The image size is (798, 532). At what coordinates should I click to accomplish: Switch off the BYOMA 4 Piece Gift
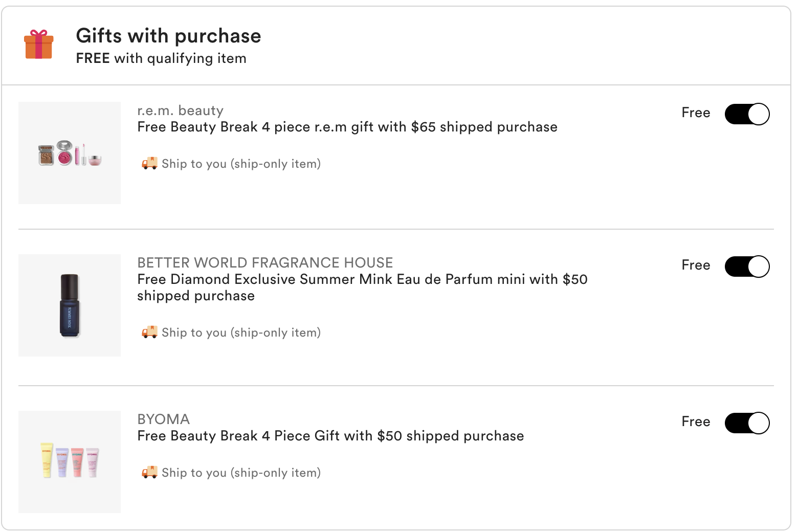(x=747, y=423)
